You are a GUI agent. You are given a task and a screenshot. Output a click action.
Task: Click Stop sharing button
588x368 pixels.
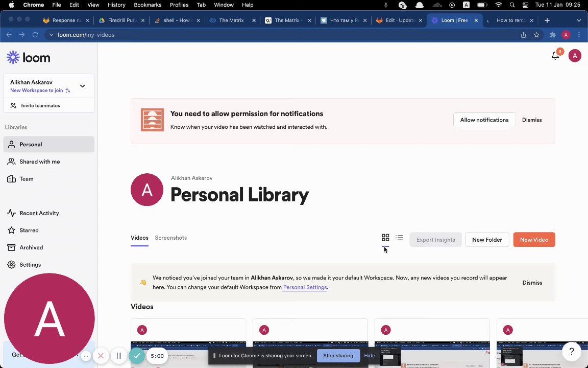click(x=338, y=356)
